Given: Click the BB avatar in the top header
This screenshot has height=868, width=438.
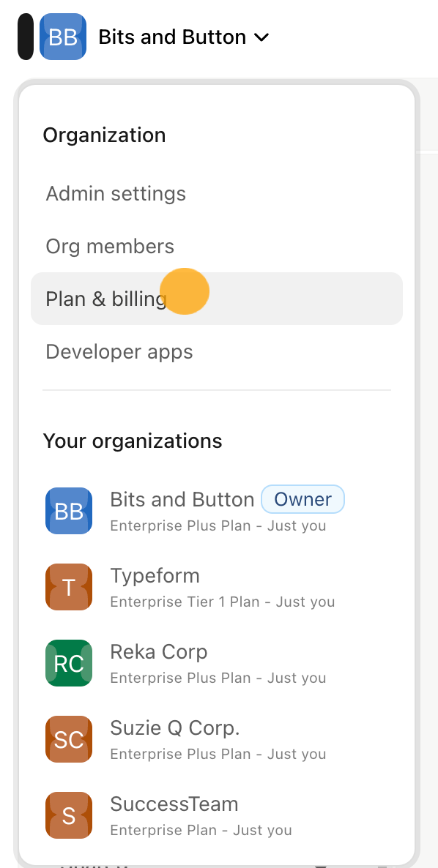Looking at the screenshot, I should tap(63, 37).
